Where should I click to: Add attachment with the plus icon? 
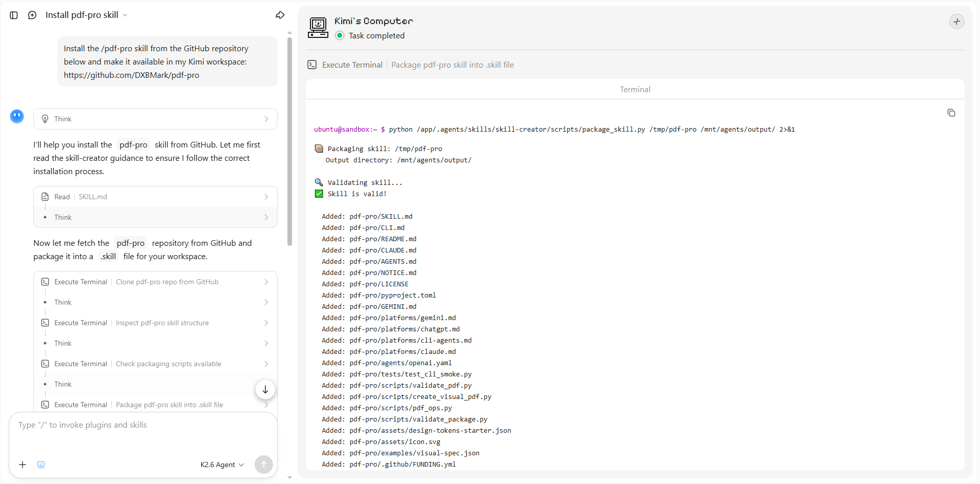(23, 465)
